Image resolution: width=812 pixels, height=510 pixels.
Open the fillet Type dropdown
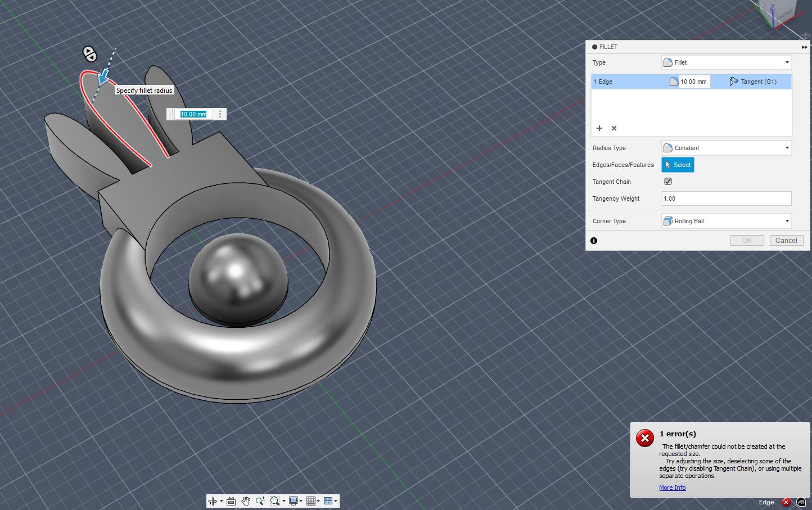727,62
